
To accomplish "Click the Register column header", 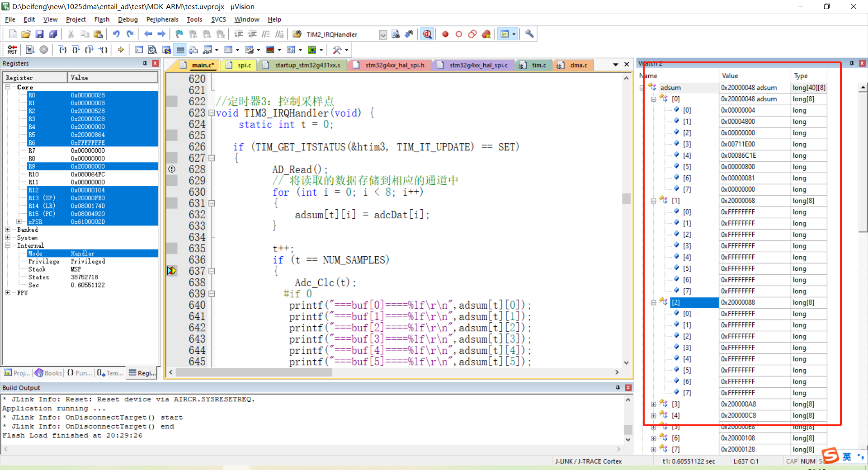I will click(x=35, y=78).
